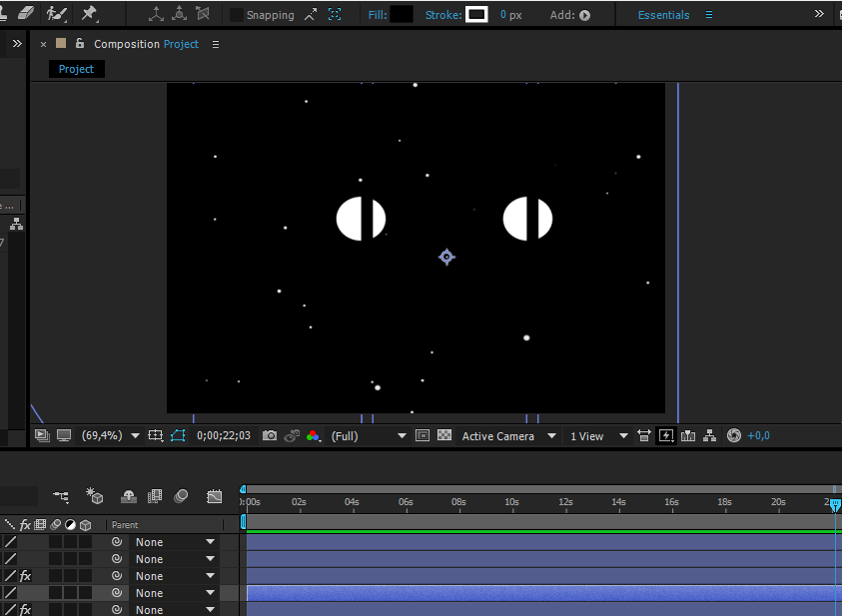Select the Roto Brush tool
The height and width of the screenshot is (616, 842).
tap(58, 14)
